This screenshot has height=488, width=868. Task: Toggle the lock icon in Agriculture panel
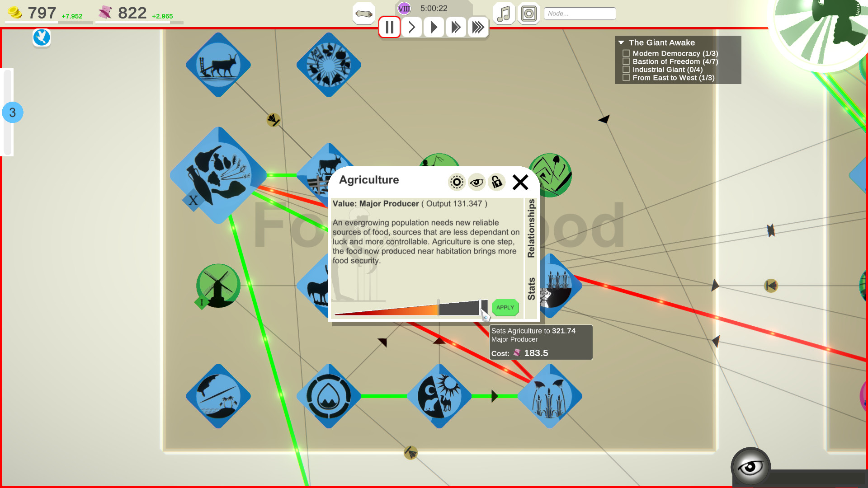coord(497,182)
